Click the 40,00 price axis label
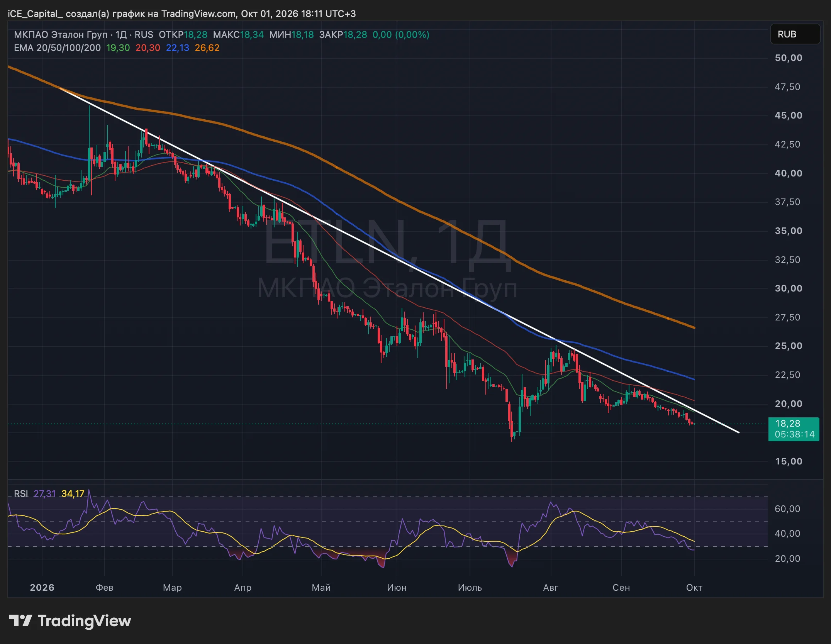 789,173
